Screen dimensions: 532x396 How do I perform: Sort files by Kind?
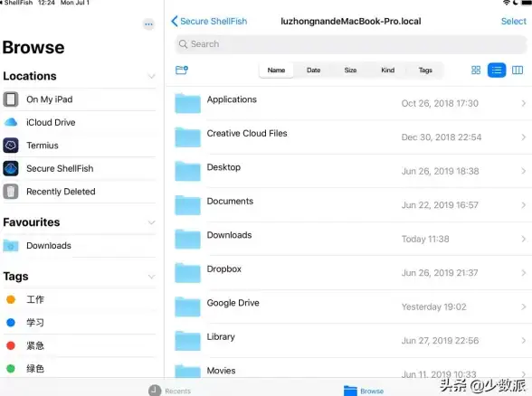(x=388, y=71)
